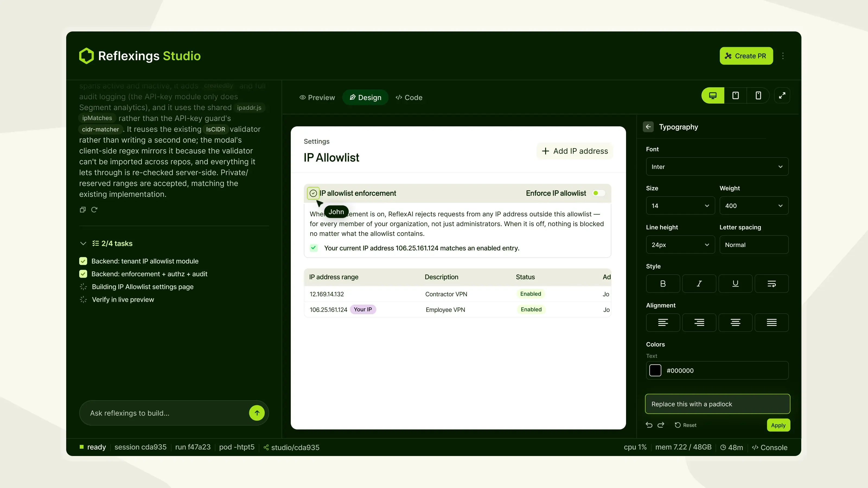Screen dimensions: 868x488
Task: Open the Font dropdown showing Inter
Action: (x=717, y=167)
